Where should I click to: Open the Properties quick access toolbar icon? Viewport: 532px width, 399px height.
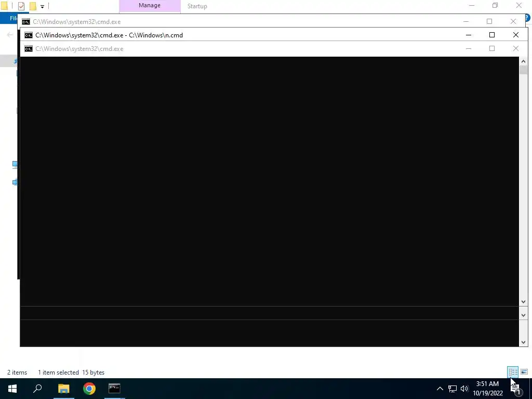click(21, 6)
